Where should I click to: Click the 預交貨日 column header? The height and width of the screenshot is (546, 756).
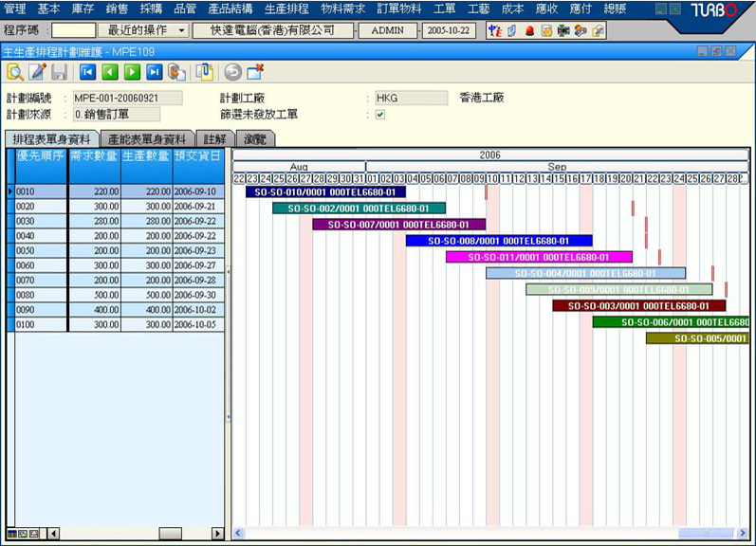(197, 166)
